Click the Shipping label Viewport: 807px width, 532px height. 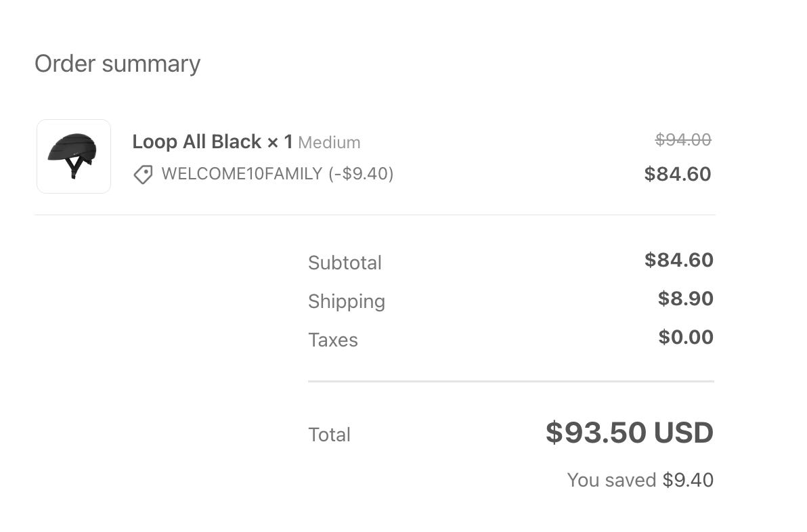coord(346,301)
